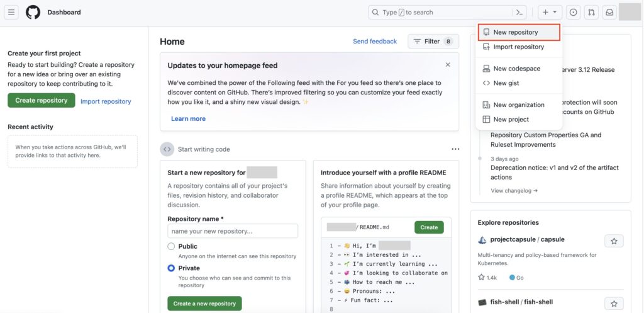Viewport: 644px width, 313px height.
Task: Select New repository from the menu
Action: (x=519, y=32)
